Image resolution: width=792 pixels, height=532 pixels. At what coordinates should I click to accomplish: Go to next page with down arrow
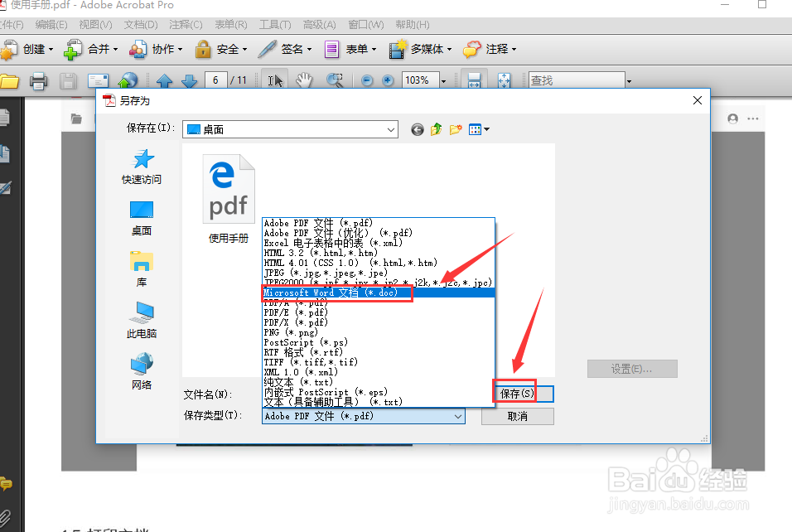tap(190, 81)
